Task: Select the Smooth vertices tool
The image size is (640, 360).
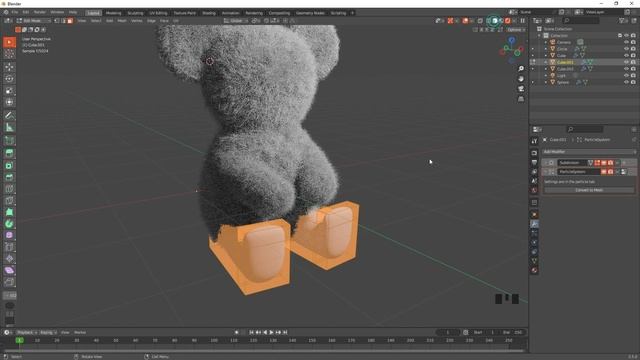Action: (x=9, y=236)
